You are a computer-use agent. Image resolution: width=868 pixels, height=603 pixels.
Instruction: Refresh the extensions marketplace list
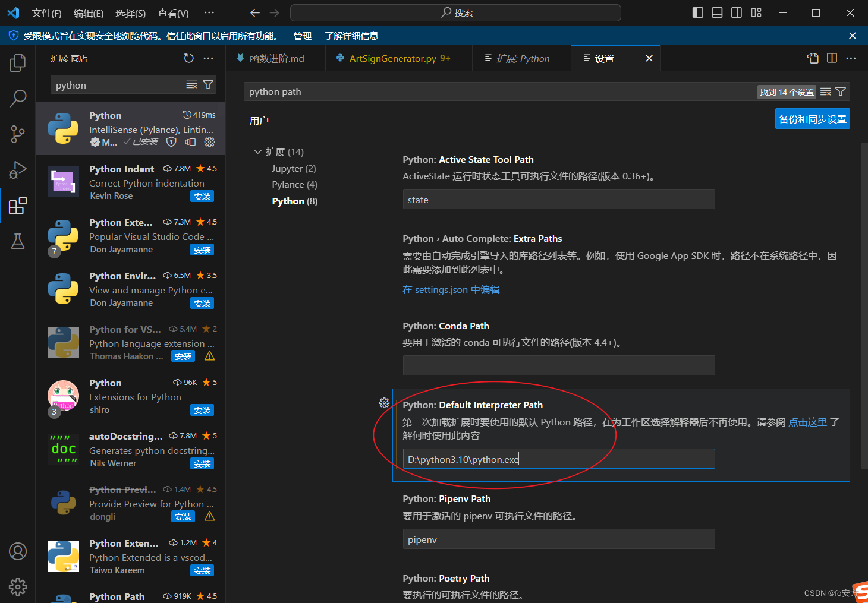click(x=189, y=58)
